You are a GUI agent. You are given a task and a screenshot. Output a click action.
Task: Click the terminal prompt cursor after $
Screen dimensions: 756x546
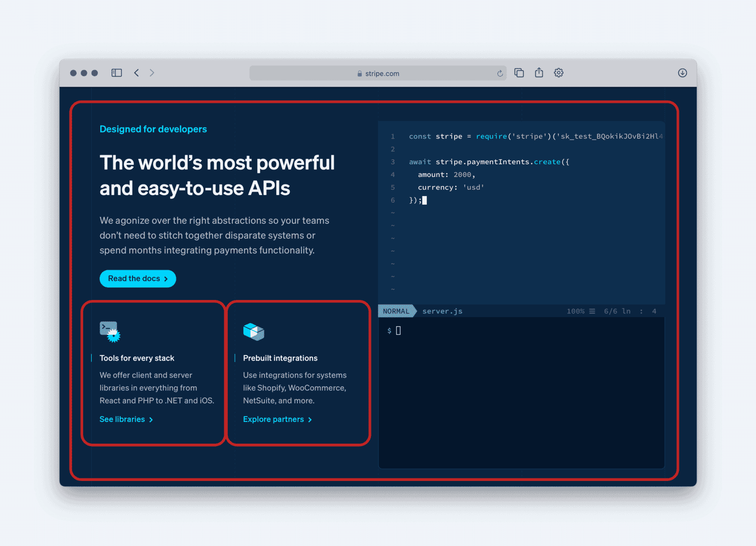point(398,331)
